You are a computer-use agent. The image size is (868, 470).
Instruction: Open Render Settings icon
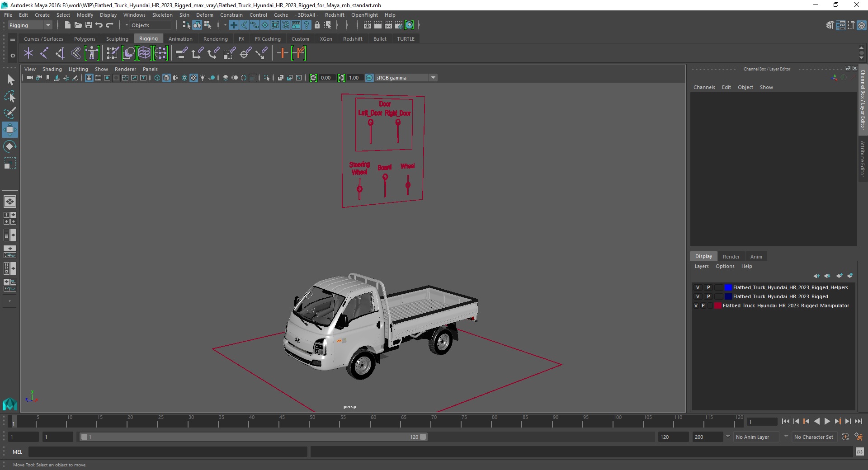399,25
